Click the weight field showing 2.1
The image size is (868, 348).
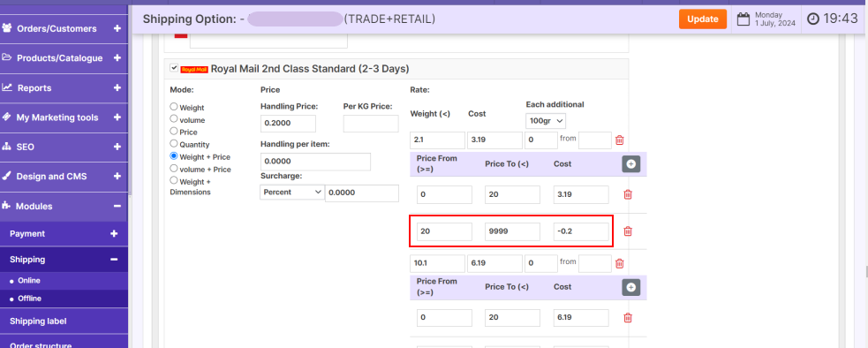pos(438,140)
